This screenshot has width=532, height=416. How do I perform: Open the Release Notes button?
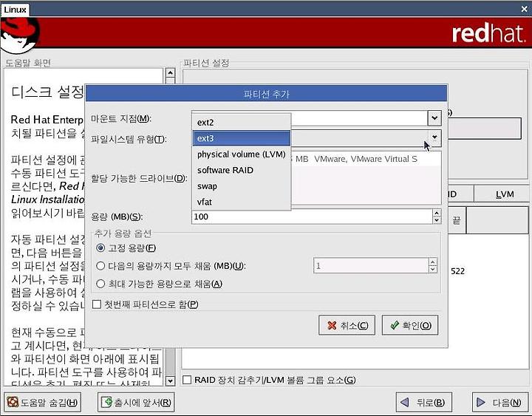tap(136, 403)
